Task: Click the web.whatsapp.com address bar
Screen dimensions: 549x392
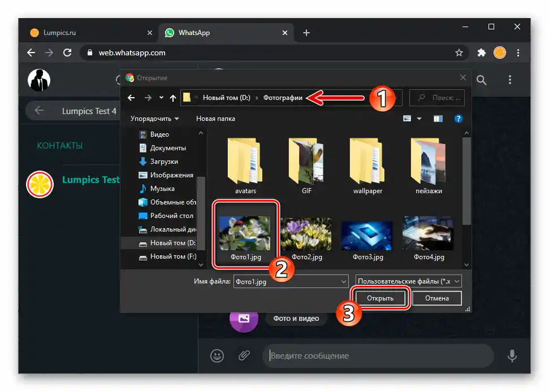Action: click(x=273, y=53)
